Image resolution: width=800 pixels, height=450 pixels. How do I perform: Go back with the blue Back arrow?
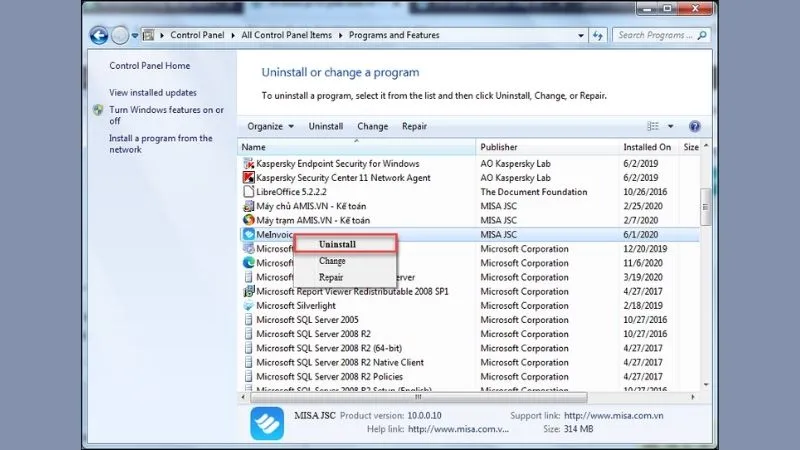click(x=99, y=35)
